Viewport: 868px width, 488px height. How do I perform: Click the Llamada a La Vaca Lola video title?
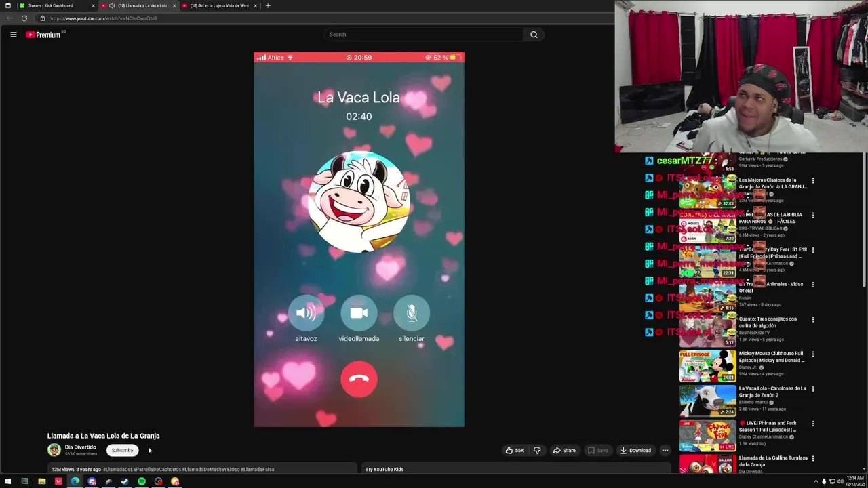click(x=103, y=436)
